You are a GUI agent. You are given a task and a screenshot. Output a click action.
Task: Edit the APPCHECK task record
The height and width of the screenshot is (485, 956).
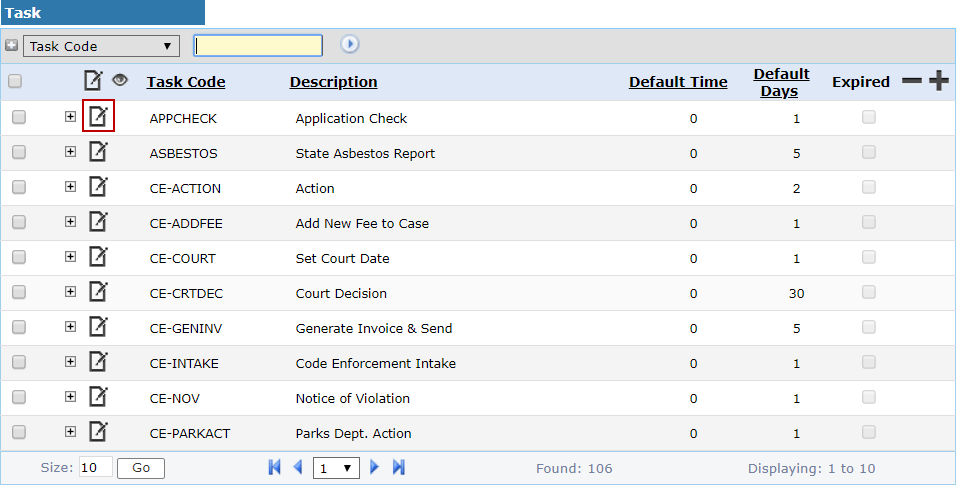(x=98, y=115)
